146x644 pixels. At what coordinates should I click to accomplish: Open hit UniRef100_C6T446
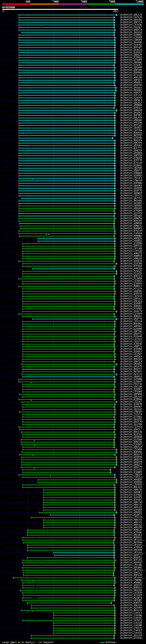coord(131,25)
